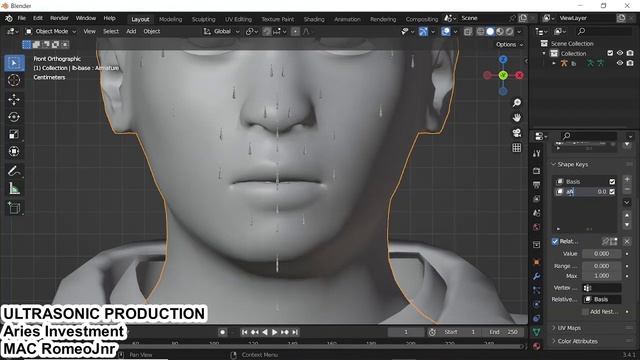Viewport: 640px width, 360px height.
Task: Toggle the Relative shape keys checkbox
Action: (x=555, y=242)
